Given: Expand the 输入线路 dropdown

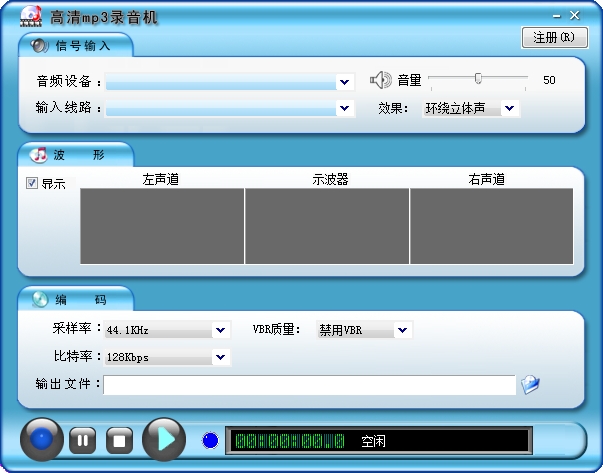Looking at the screenshot, I should [x=345, y=108].
